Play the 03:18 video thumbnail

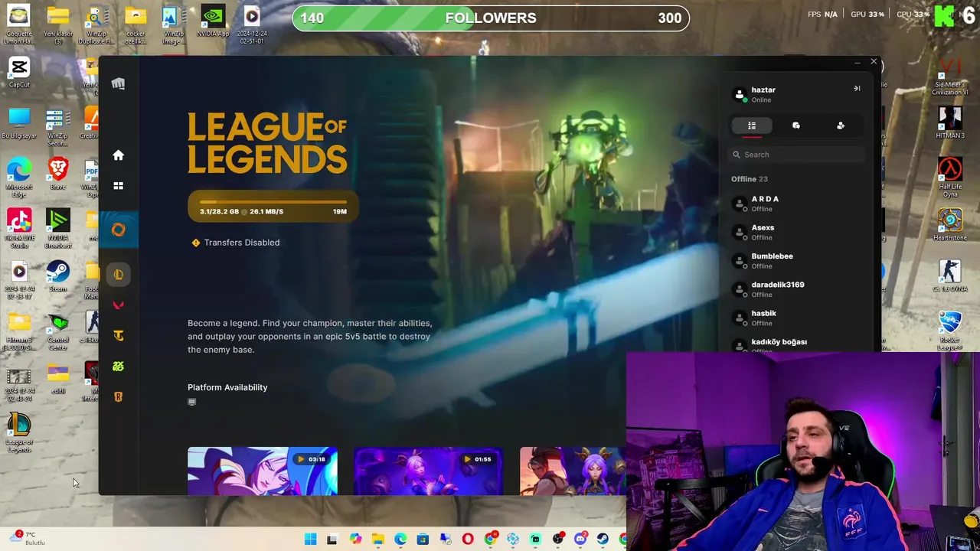click(x=262, y=471)
